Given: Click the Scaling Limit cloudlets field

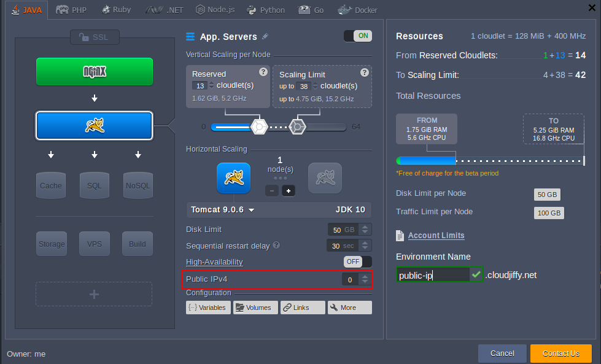Looking at the screenshot, I should tap(303, 86).
